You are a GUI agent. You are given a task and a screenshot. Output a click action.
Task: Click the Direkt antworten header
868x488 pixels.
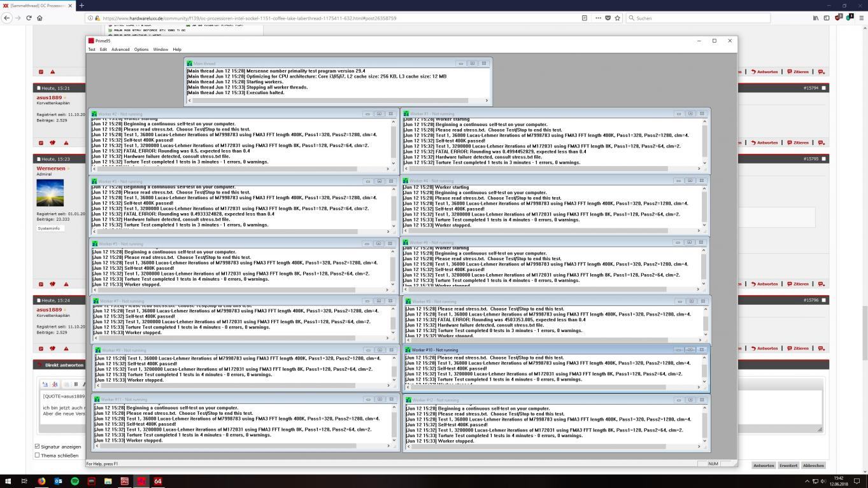(x=64, y=365)
